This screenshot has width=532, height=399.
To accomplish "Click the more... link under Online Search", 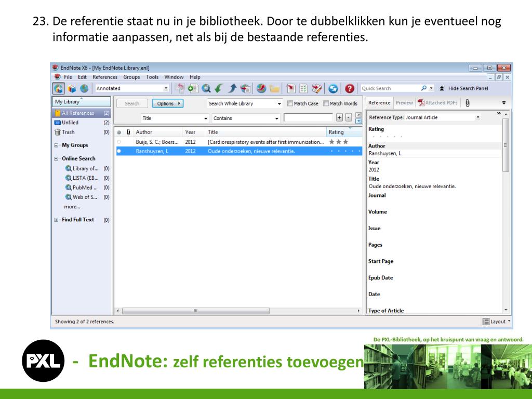I will (72, 207).
